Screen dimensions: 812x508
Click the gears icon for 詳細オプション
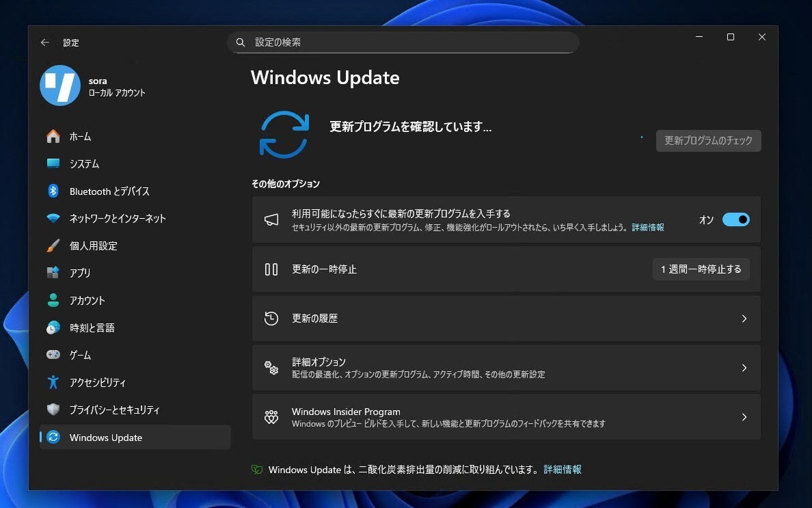coord(271,368)
